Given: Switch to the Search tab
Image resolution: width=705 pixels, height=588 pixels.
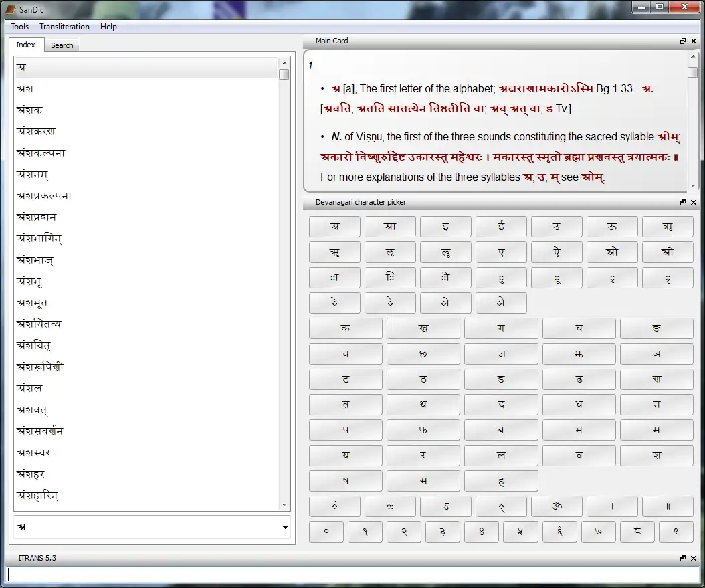Looking at the screenshot, I should click(62, 45).
